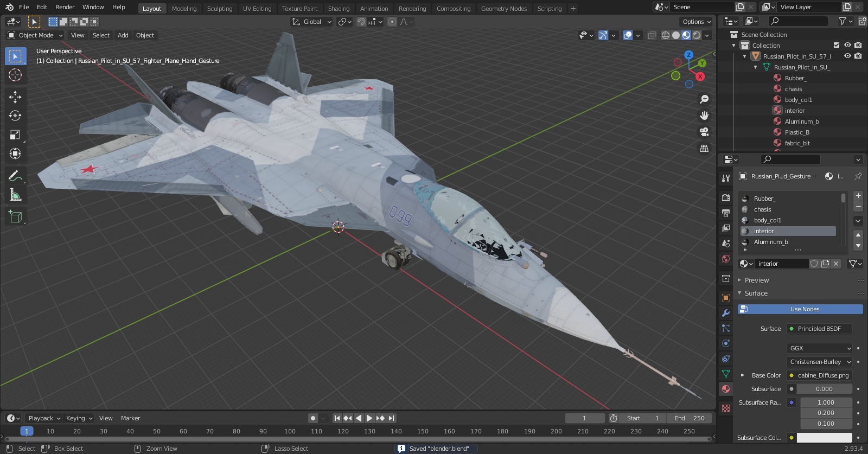Image resolution: width=868 pixels, height=454 pixels.
Task: Toggle viewport overlays display
Action: click(628, 35)
